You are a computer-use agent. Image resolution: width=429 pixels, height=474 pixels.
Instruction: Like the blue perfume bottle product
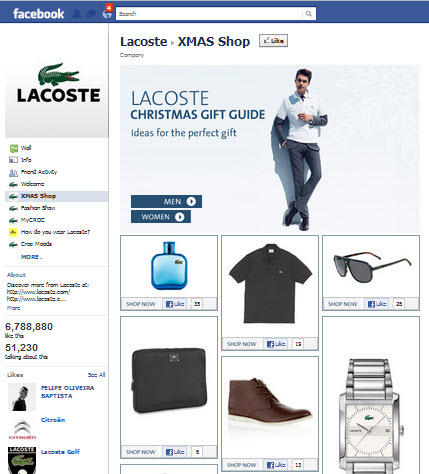point(175,304)
